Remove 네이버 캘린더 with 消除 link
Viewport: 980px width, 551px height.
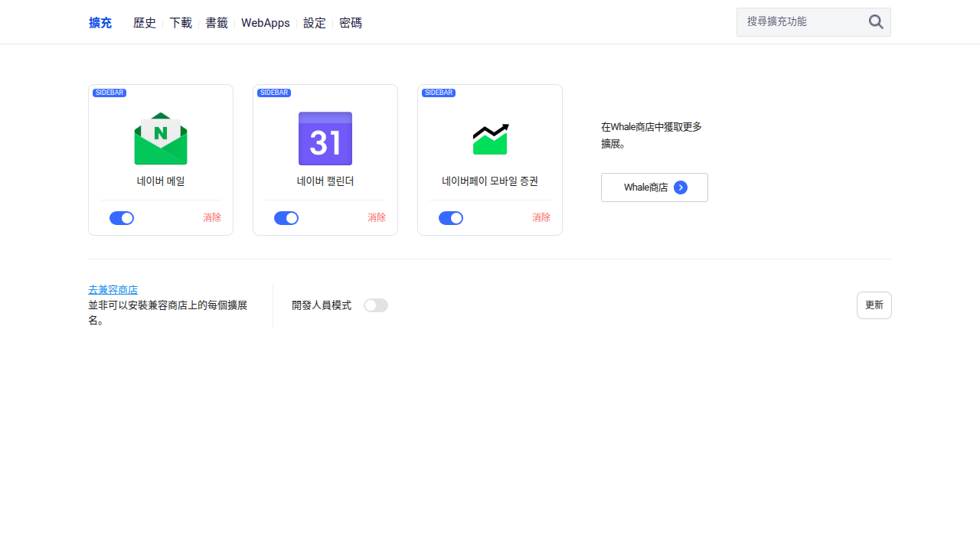(x=377, y=217)
